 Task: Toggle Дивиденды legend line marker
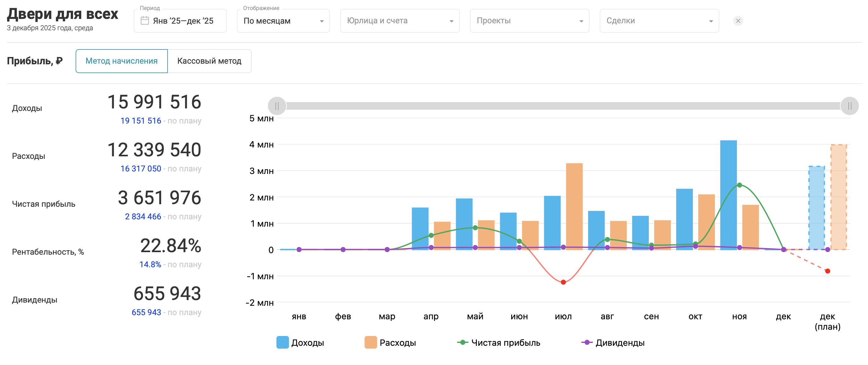[587, 342]
